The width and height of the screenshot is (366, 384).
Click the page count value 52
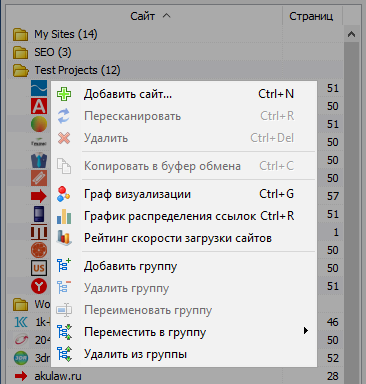point(333,358)
